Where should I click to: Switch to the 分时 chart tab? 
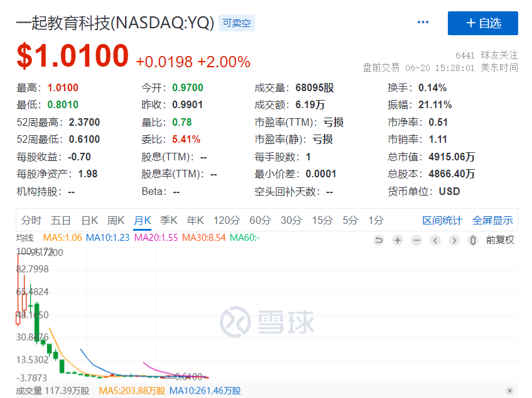pyautogui.click(x=31, y=220)
